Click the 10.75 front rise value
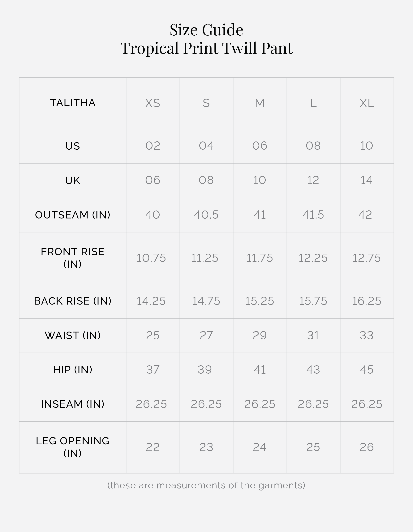Screen dimensions: 413x532 tap(151, 258)
